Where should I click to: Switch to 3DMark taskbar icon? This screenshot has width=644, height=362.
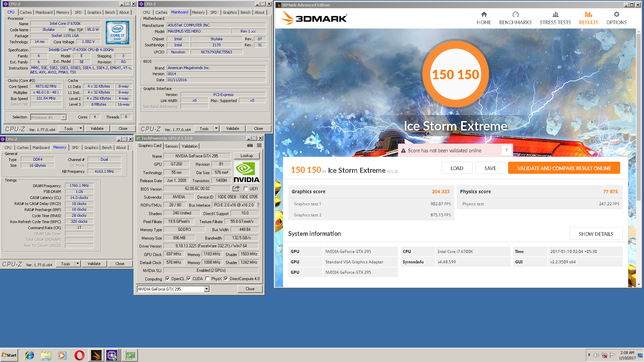pos(96,355)
